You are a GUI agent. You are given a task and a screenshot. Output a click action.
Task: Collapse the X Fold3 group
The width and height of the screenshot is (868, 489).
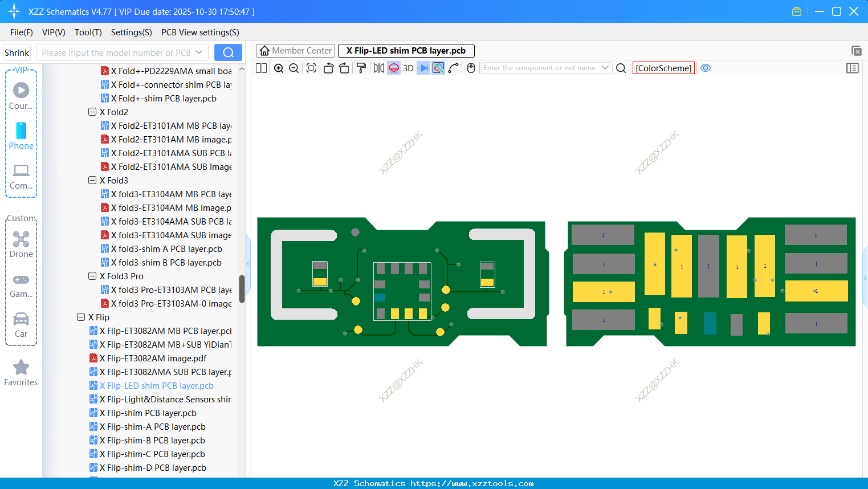(92, 180)
